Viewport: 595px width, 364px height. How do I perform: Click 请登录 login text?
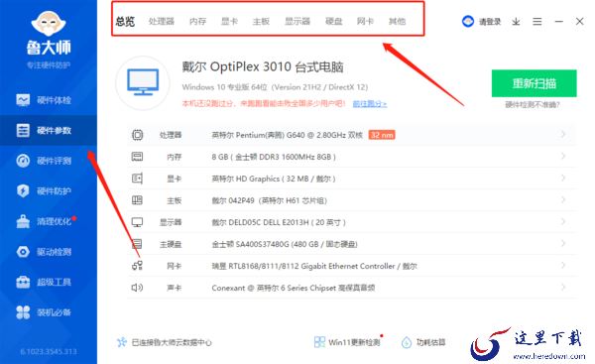pyautogui.click(x=490, y=22)
